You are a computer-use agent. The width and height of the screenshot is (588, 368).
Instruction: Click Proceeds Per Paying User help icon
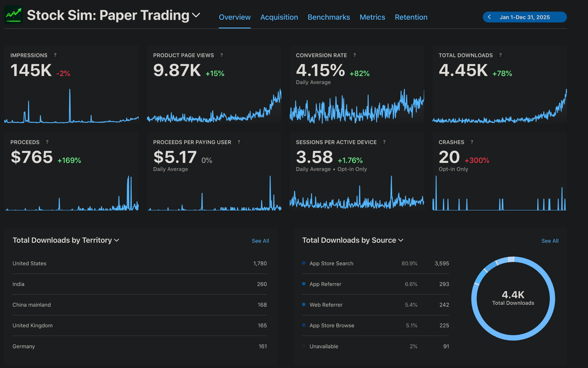click(x=239, y=142)
